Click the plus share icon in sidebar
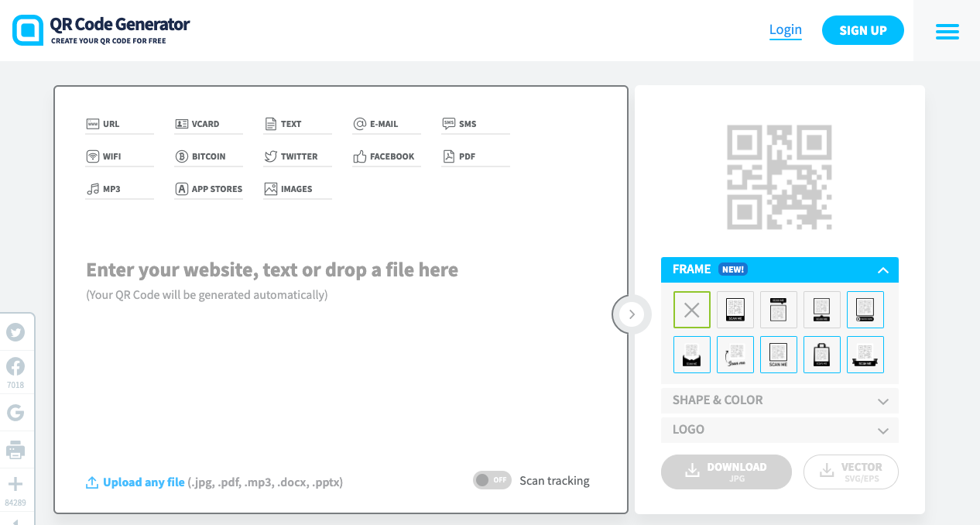The image size is (980, 525). coord(15,485)
